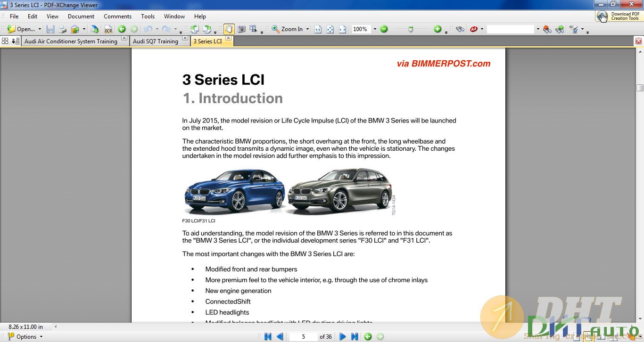Open the Tools menu
This screenshot has width=644, height=342.
(148, 16)
